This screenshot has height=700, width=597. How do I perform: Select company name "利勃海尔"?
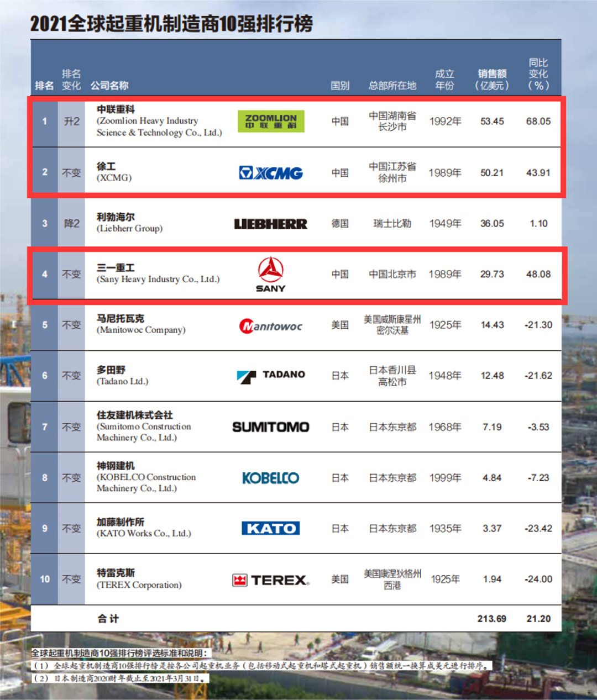pos(116,217)
